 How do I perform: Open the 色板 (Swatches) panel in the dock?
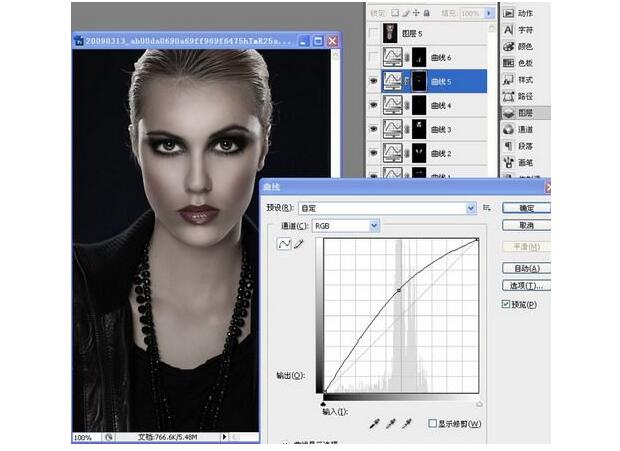coord(519,63)
